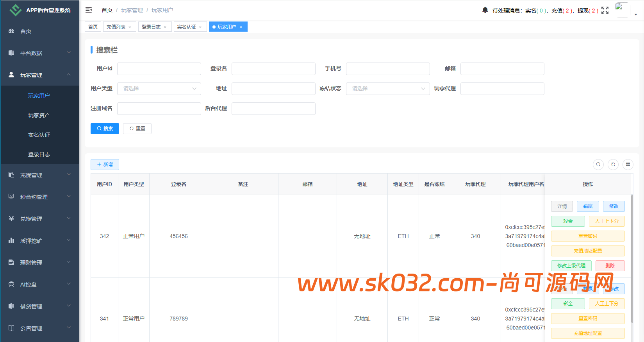Focus the 用户Id input field
This screenshot has height=342, width=644.
[x=159, y=69]
